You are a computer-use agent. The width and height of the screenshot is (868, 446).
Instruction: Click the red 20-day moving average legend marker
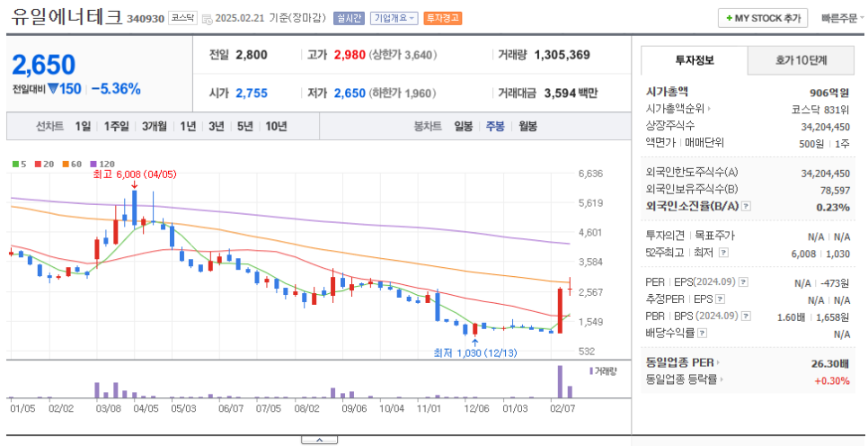(x=38, y=164)
